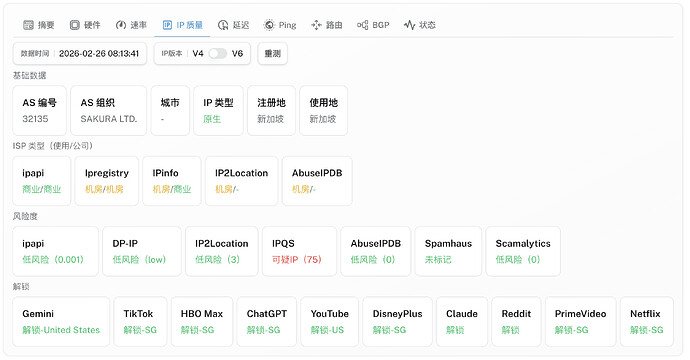Click the Claude 解锁 card
This screenshot has width=690, height=360.
click(x=462, y=322)
